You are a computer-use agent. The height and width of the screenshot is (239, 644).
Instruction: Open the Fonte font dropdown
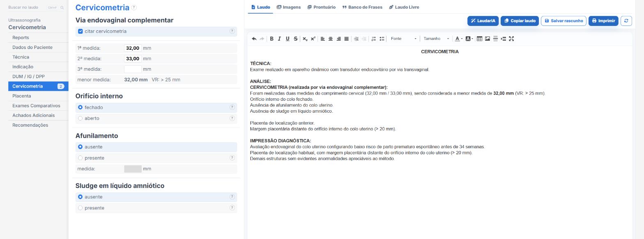point(404,39)
